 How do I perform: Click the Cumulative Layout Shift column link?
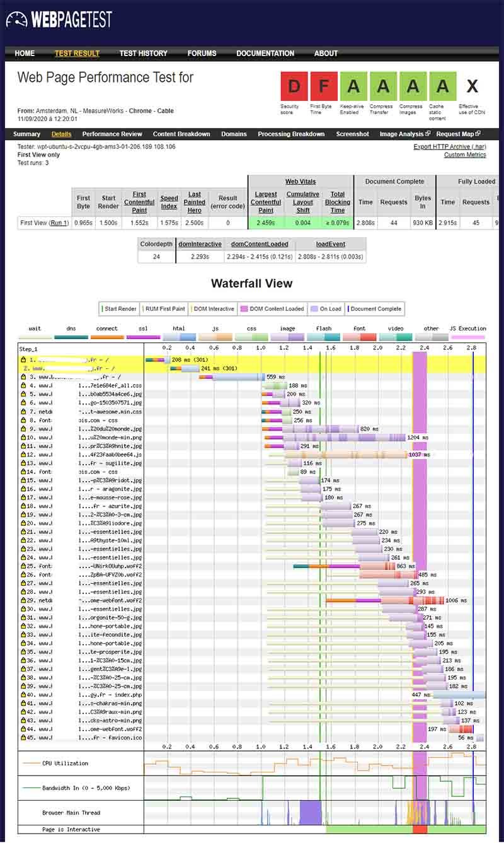pyautogui.click(x=303, y=202)
